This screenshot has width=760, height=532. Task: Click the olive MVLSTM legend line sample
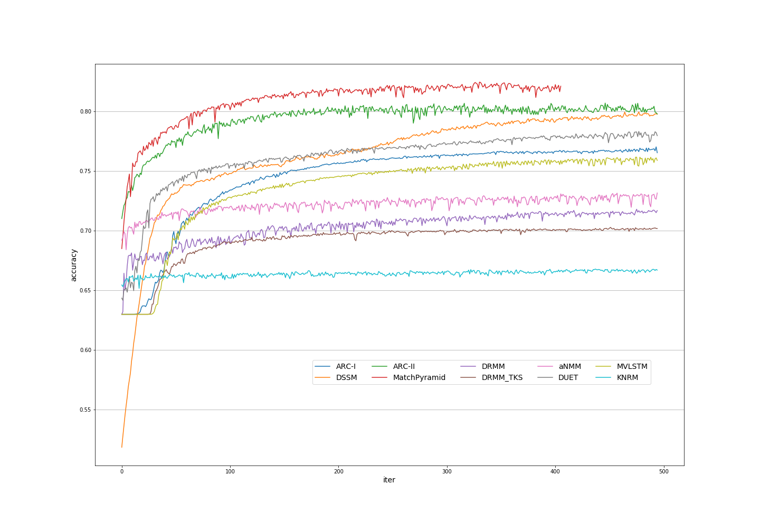(603, 367)
